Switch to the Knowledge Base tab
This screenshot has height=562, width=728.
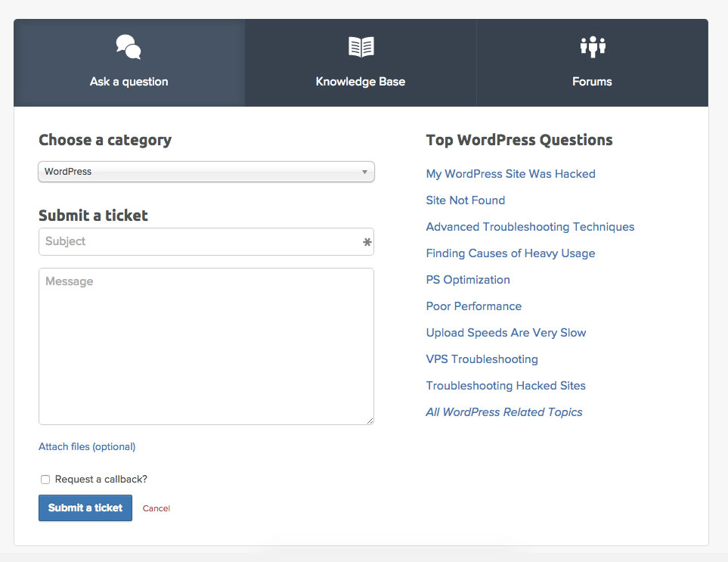361,81
